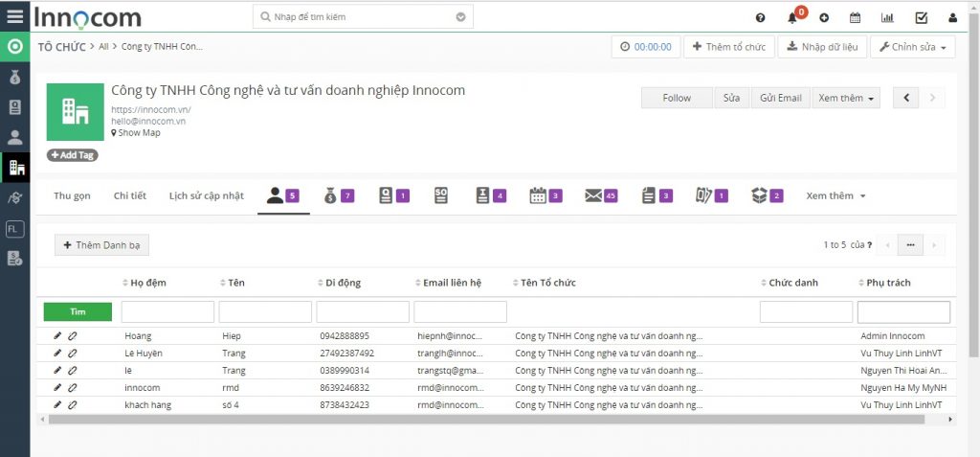Edit the Hoang Hiep contact with pencil icon
Viewport: 980px width, 457px height.
(x=57, y=336)
